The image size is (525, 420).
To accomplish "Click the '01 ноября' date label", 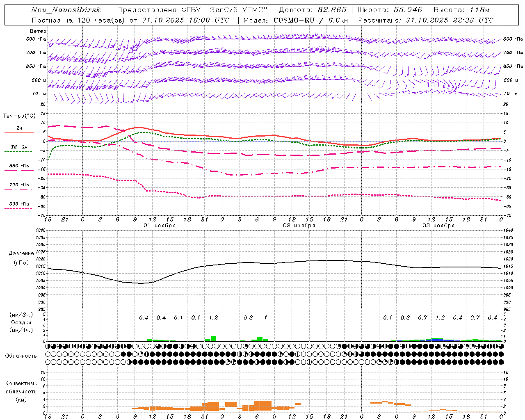I will pyautogui.click(x=159, y=226).
